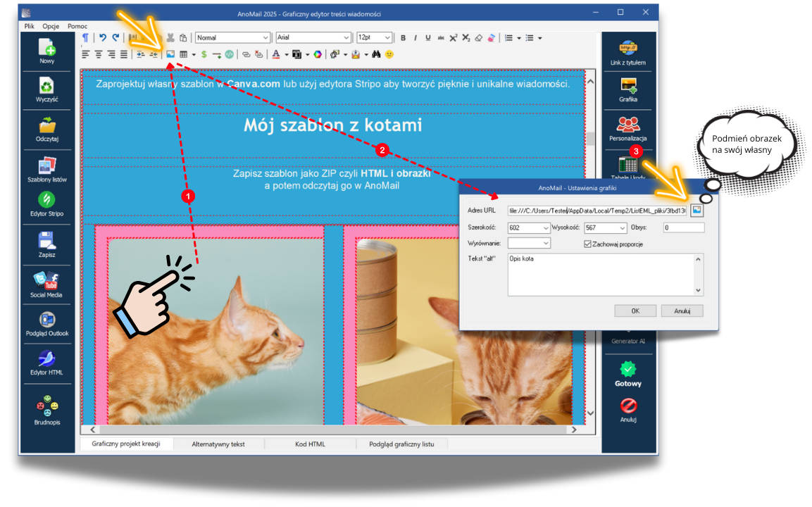This screenshot has height=507, width=812.
Task: Expand the font color dropdown arrow
Action: click(x=287, y=54)
